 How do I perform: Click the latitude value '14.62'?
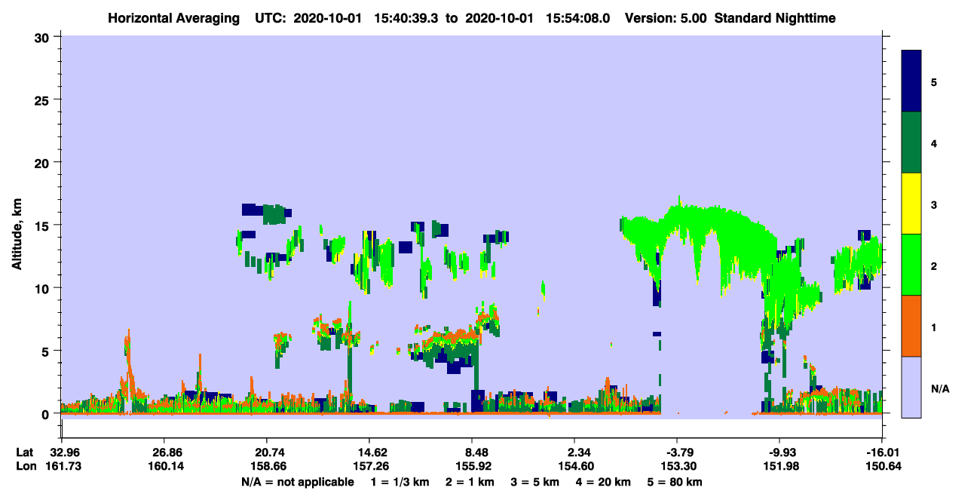coord(369,452)
